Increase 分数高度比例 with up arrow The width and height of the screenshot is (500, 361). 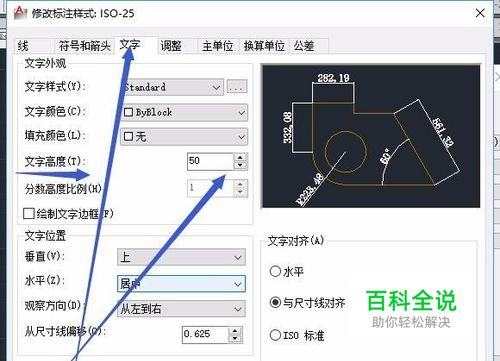[x=240, y=184]
